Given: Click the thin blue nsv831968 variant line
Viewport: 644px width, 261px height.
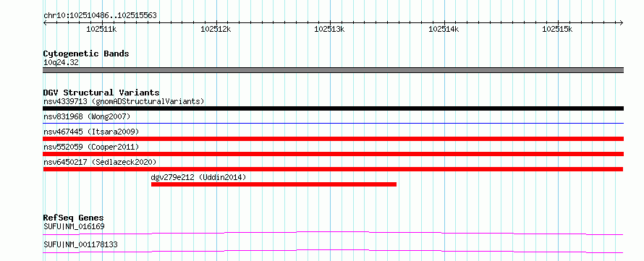Looking at the screenshot, I should 333,123.
